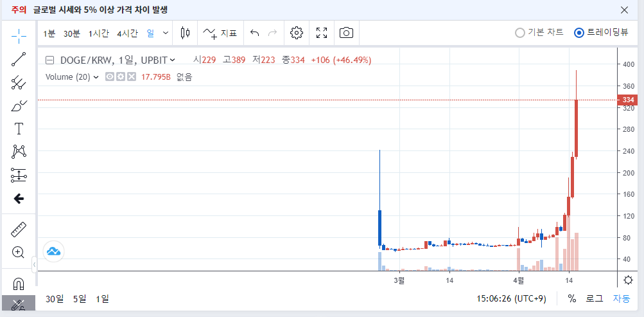Click the Volume value 17.795B
The width and height of the screenshot is (644, 317).
click(x=155, y=77)
